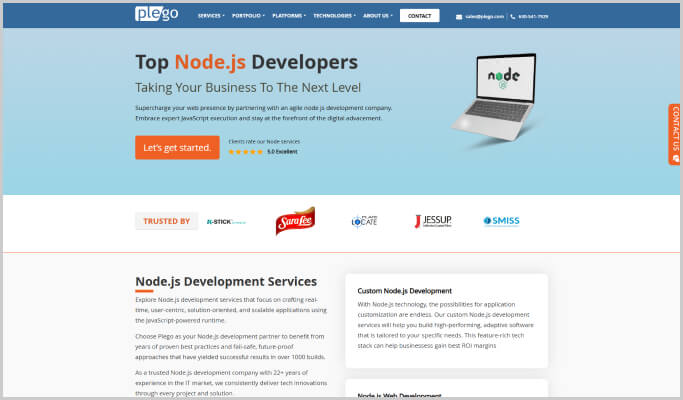The width and height of the screenshot is (683, 400).
Task: Click the phone icon in header
Action: coord(514,16)
